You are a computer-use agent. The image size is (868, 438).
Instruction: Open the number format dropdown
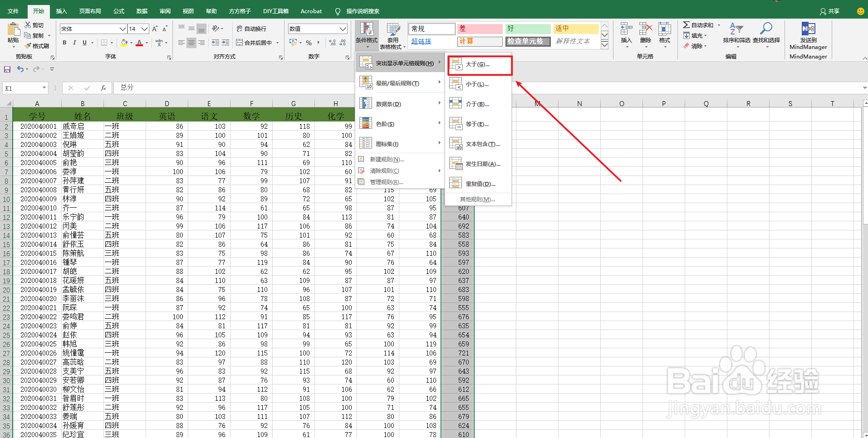(343, 29)
